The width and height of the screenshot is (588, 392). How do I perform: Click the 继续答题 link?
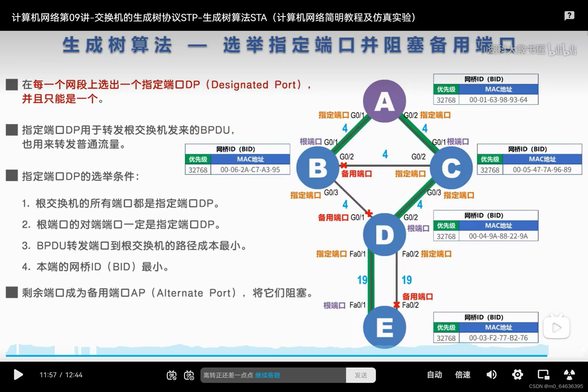268,375
